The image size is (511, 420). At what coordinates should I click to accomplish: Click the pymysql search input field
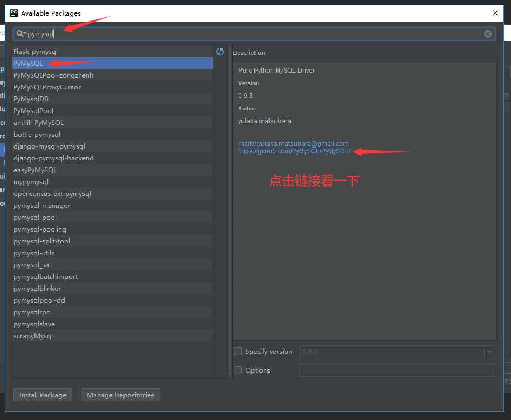click(254, 34)
